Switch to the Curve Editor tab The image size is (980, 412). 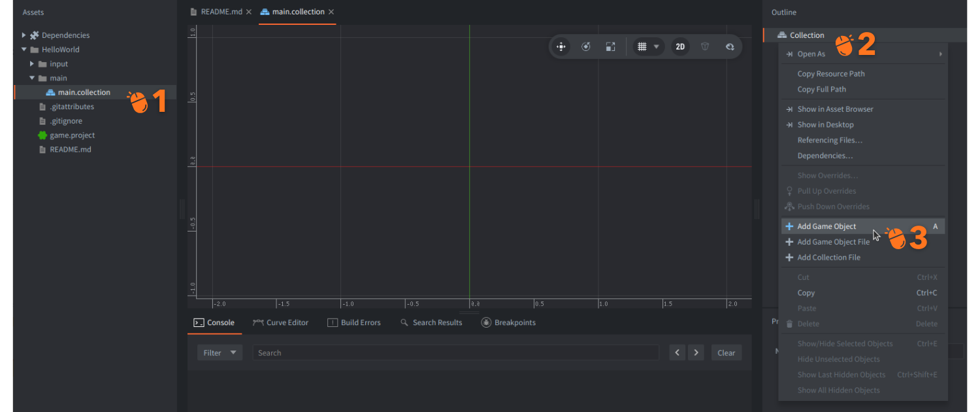click(x=280, y=322)
